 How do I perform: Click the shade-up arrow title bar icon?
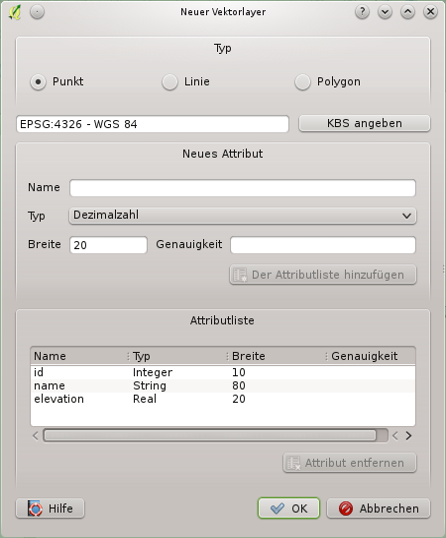pyautogui.click(x=408, y=12)
